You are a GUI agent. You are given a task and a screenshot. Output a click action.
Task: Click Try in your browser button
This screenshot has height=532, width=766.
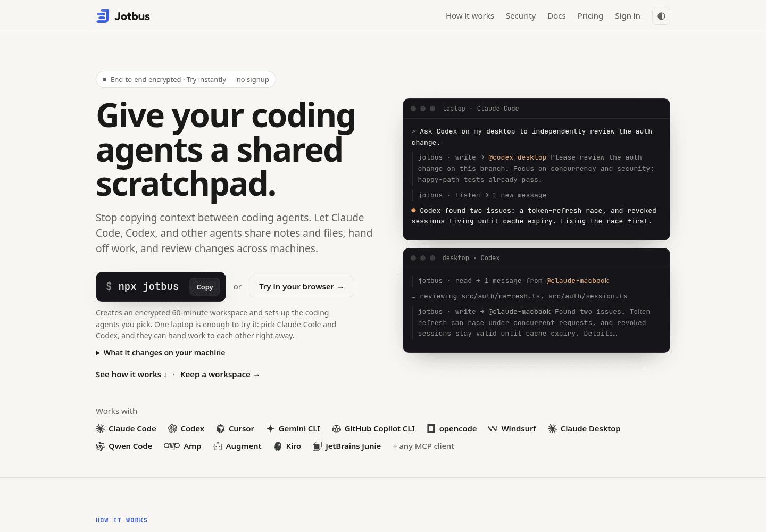pyautogui.click(x=302, y=287)
